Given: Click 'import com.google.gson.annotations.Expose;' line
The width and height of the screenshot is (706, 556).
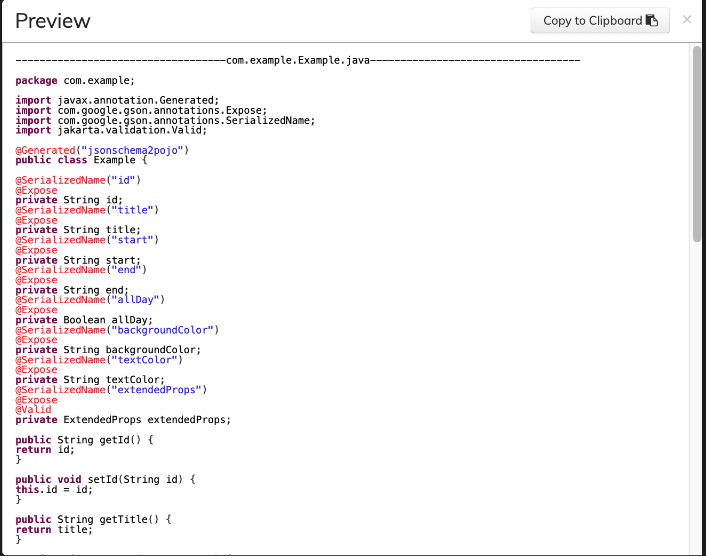Looking at the screenshot, I should point(141,110).
